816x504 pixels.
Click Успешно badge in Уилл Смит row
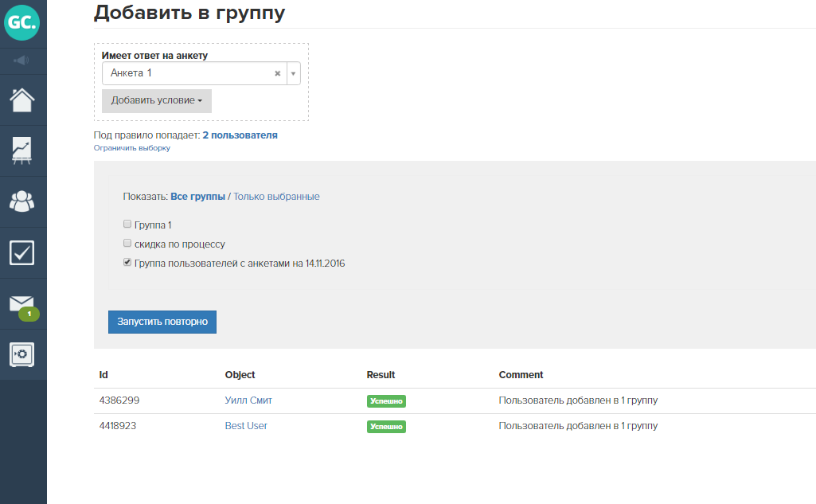pos(386,401)
